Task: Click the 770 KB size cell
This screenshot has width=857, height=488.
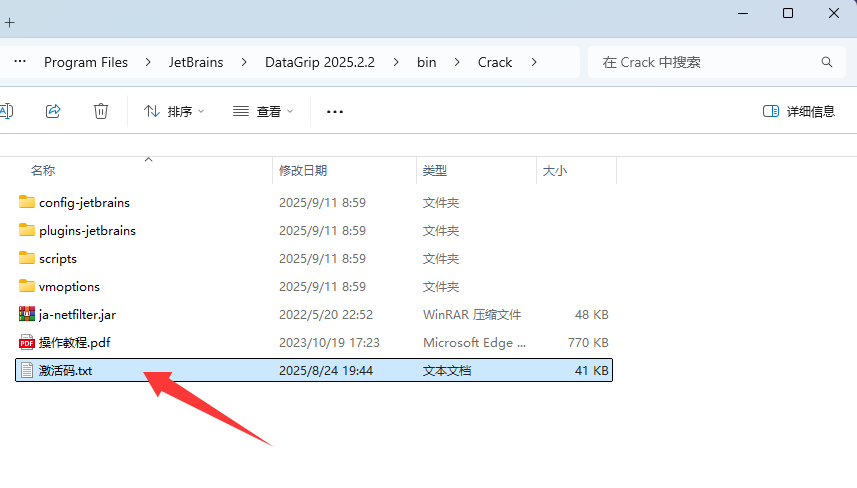Action: point(588,343)
